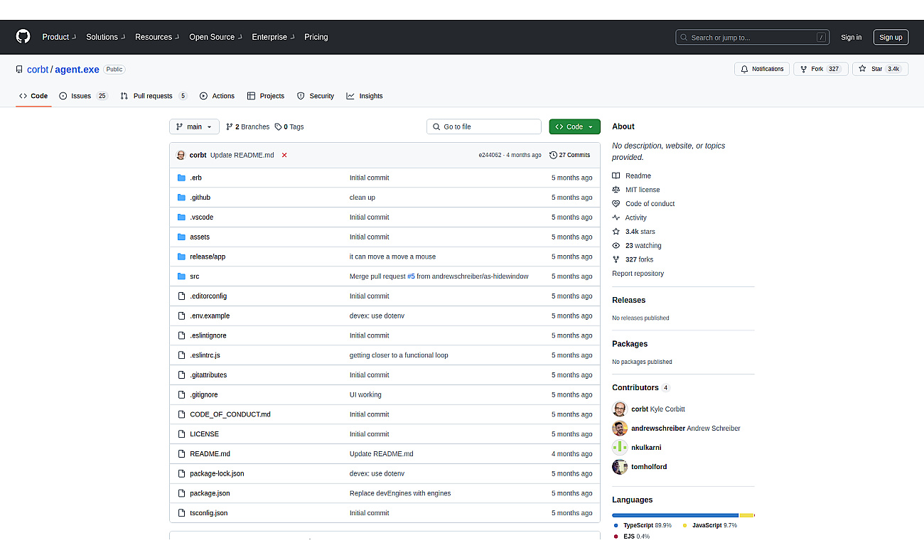Click the repository icon beside corbt
This screenshot has height=560, width=924.
click(19, 70)
